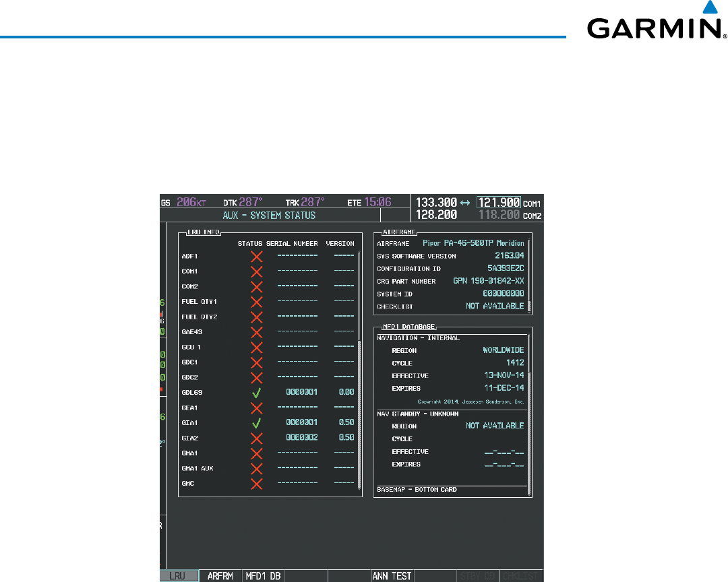Select COM1 standby frequency 121.900

[x=499, y=203]
